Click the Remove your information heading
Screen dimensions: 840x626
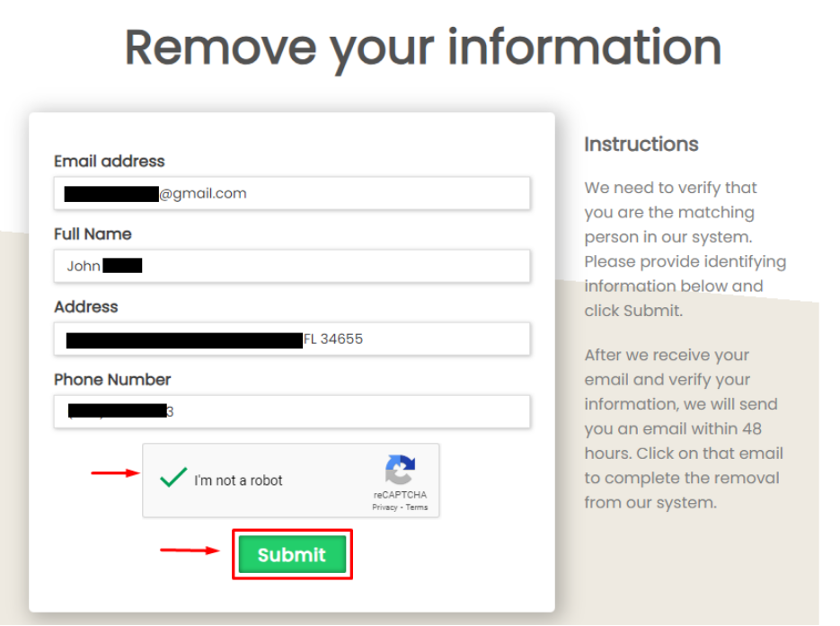tap(422, 48)
